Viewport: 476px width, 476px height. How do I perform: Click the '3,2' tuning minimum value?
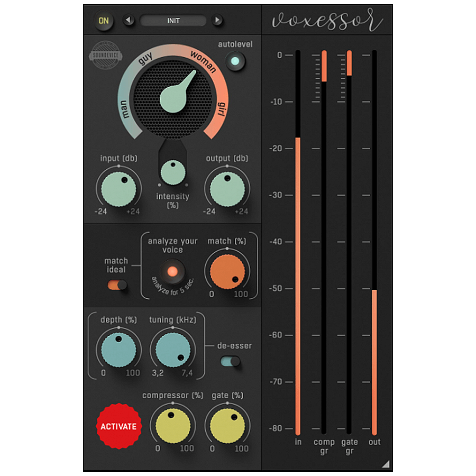pyautogui.click(x=158, y=373)
